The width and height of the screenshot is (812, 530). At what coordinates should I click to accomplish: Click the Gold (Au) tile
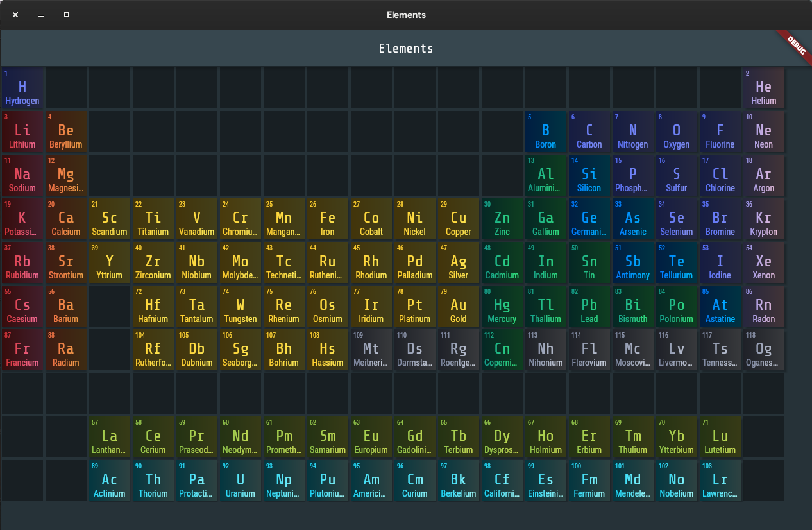point(458,307)
